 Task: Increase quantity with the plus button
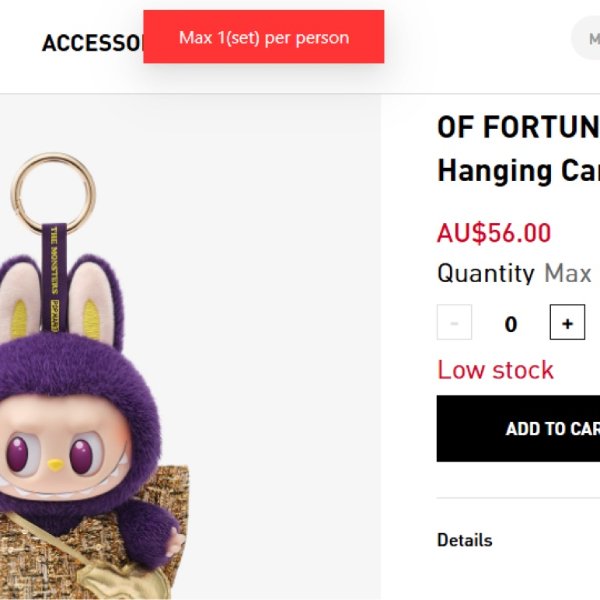[567, 323]
